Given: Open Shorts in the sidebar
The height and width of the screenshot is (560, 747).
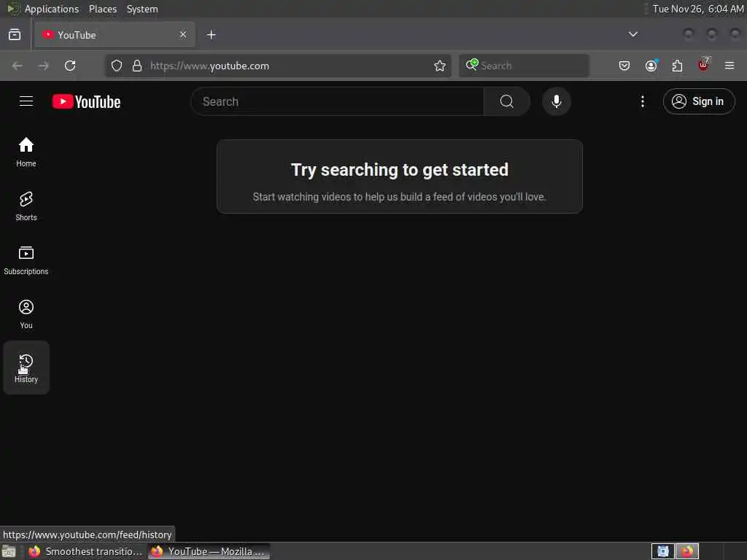Looking at the screenshot, I should 26,206.
